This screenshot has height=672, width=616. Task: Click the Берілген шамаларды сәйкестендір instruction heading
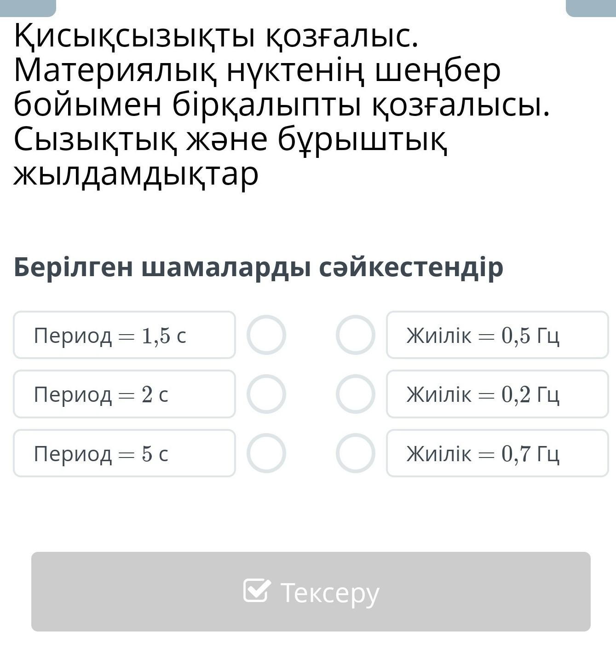click(x=258, y=267)
